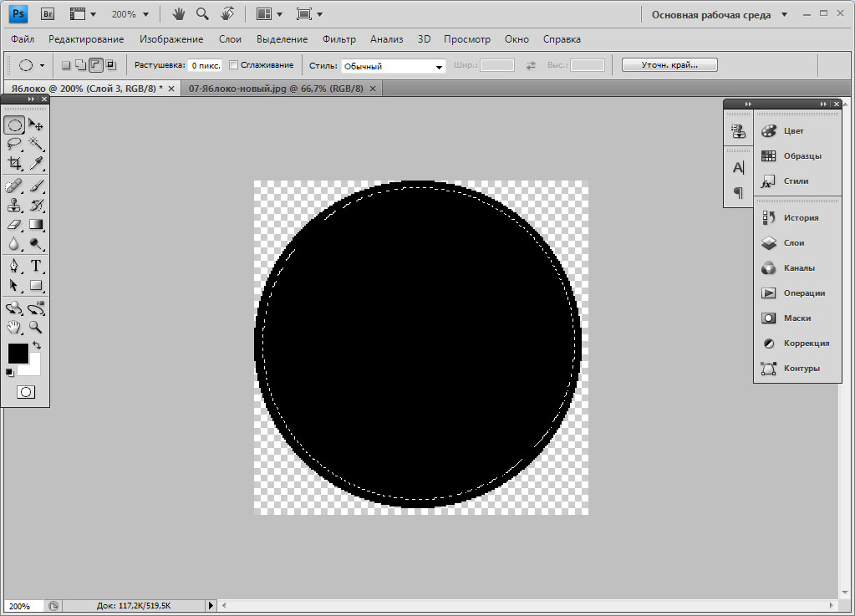The width and height of the screenshot is (855, 616).
Task: Launch Adobe Bridge
Action: tap(48, 14)
